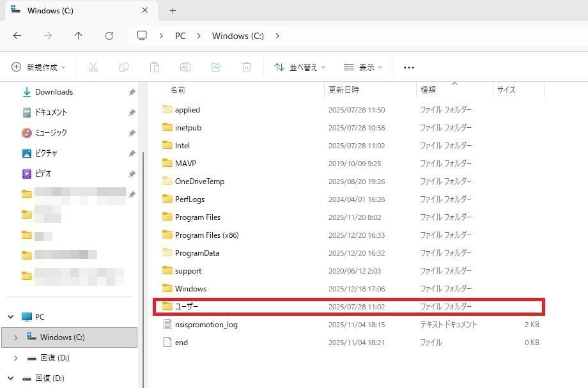Collapse the PC tree node
The width and height of the screenshot is (588, 388).
point(11,317)
